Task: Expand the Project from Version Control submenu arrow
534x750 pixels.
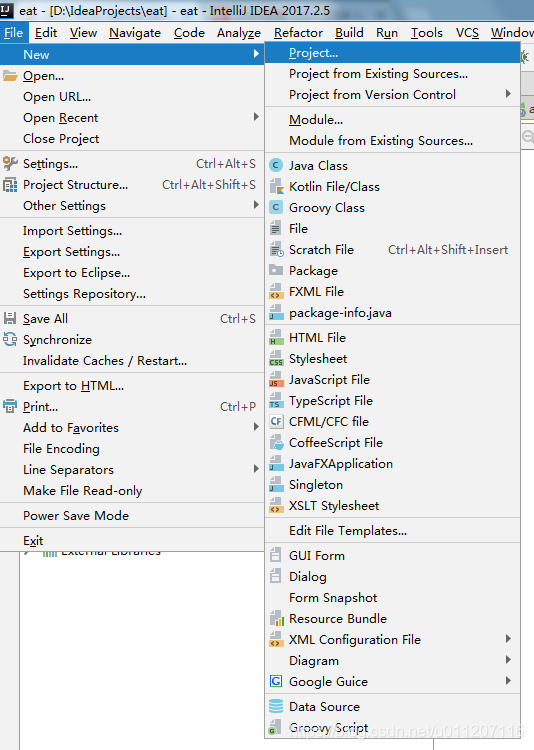Action: [508, 94]
